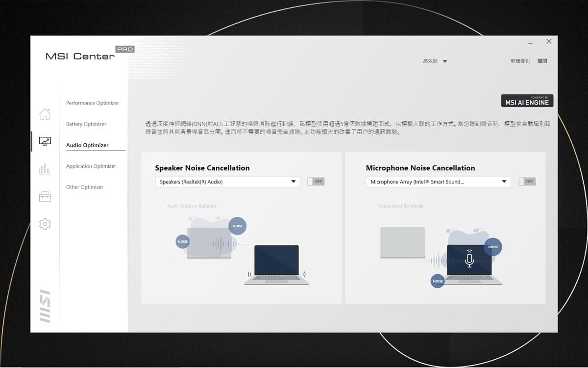Open the toolbox sidebar icon
The image size is (588, 368).
point(45,196)
